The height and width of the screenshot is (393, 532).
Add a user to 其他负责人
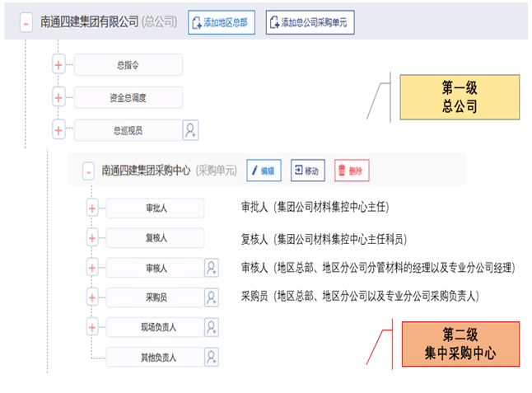click(212, 357)
